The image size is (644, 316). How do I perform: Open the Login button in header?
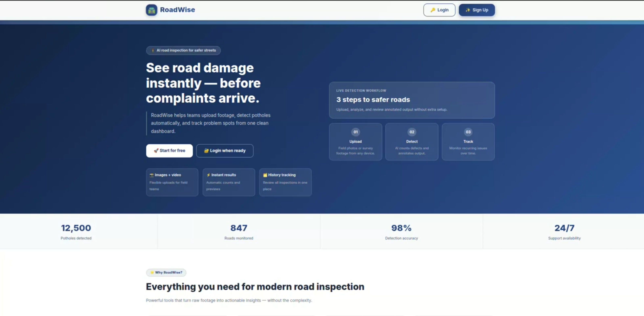point(439,10)
